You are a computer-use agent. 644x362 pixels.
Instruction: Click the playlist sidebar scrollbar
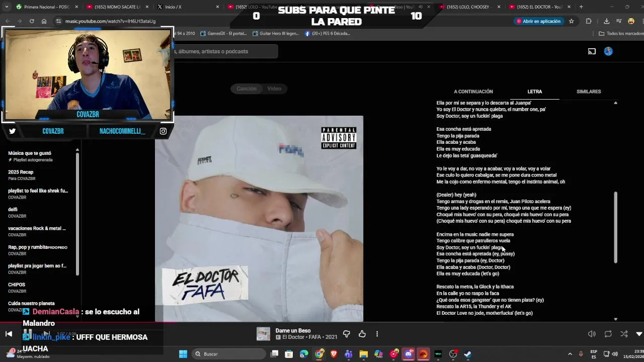[x=77, y=213]
